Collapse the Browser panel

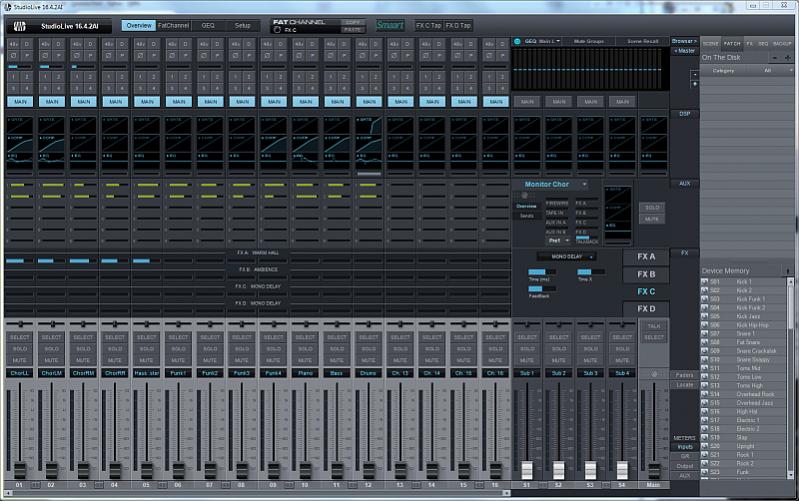(x=684, y=41)
